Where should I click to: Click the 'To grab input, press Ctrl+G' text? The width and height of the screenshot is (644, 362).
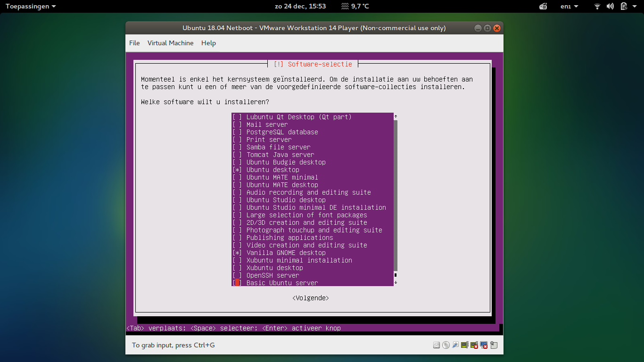tap(173, 345)
